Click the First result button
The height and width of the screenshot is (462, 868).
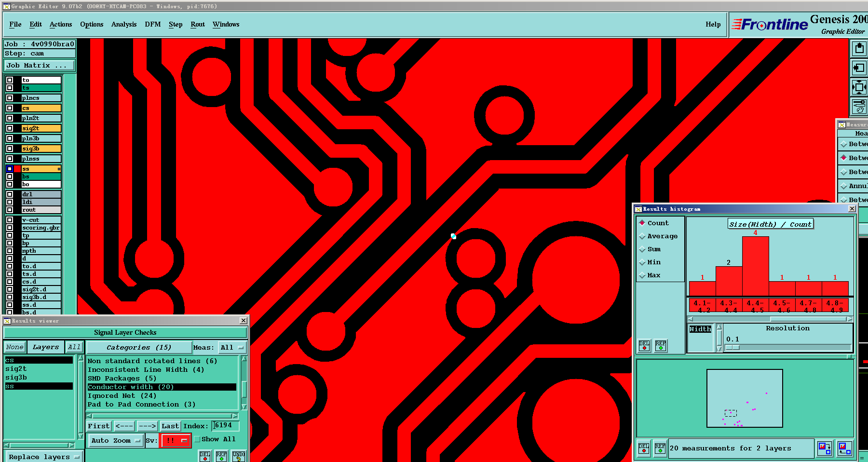pos(99,426)
